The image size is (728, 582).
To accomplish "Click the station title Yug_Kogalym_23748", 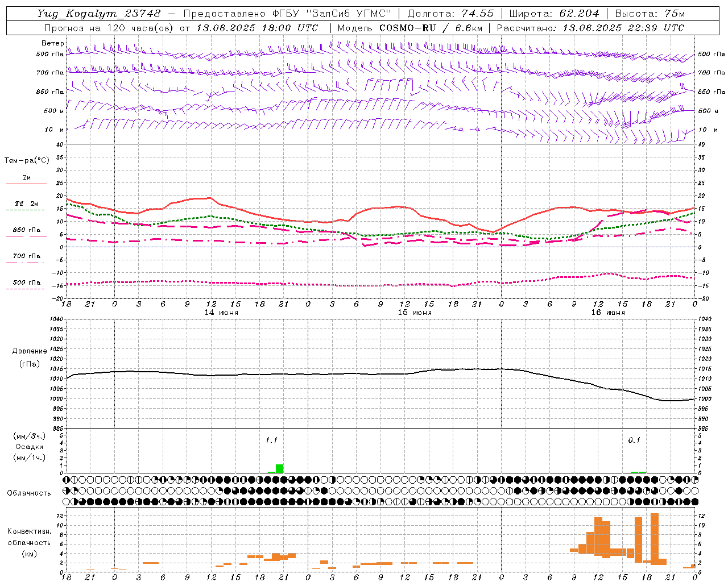I will (x=99, y=14).
